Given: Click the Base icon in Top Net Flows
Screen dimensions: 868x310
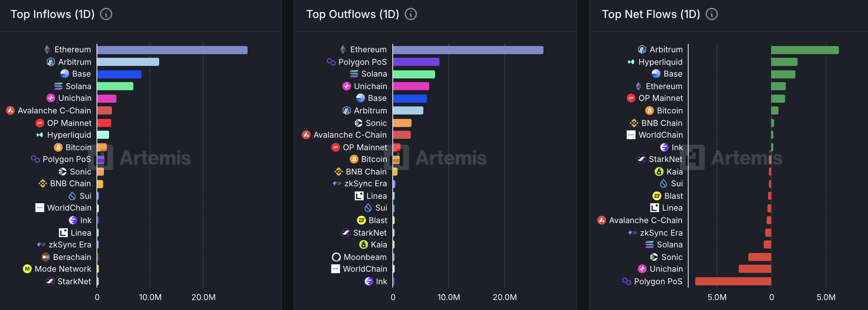Looking at the screenshot, I should [656, 74].
